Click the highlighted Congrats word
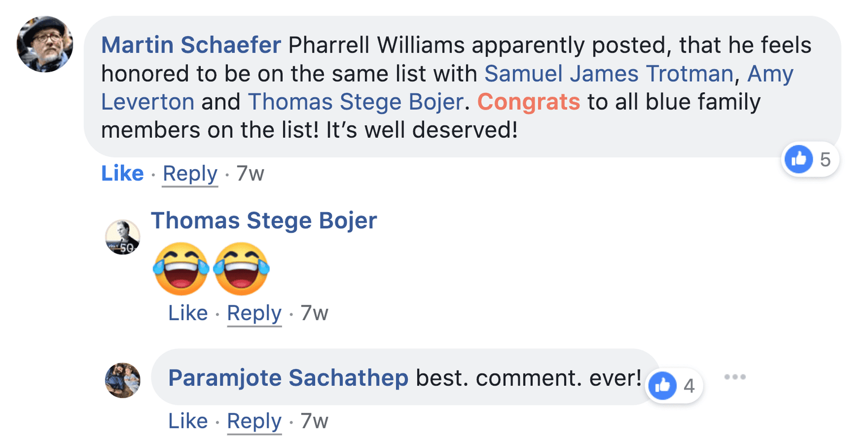 pyautogui.click(x=528, y=102)
